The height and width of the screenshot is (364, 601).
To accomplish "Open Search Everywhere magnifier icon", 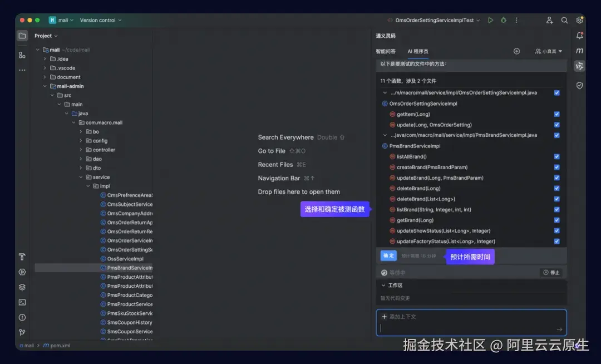I will click(564, 20).
